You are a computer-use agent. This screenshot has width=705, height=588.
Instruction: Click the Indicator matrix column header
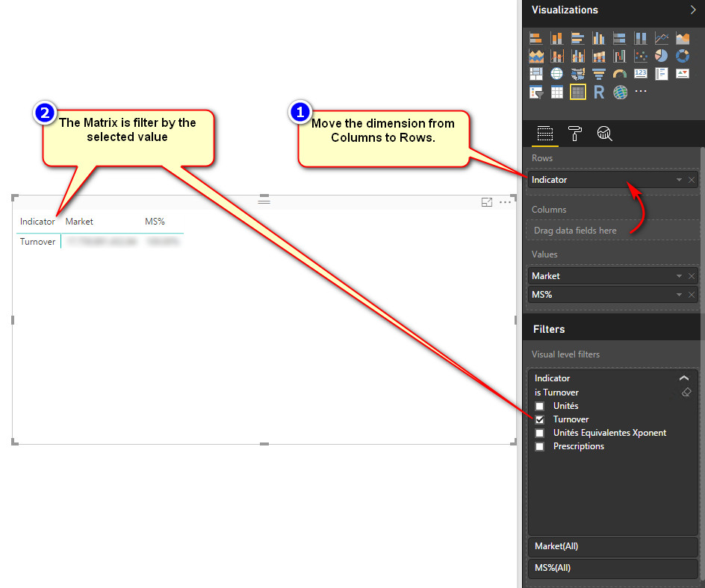37,222
